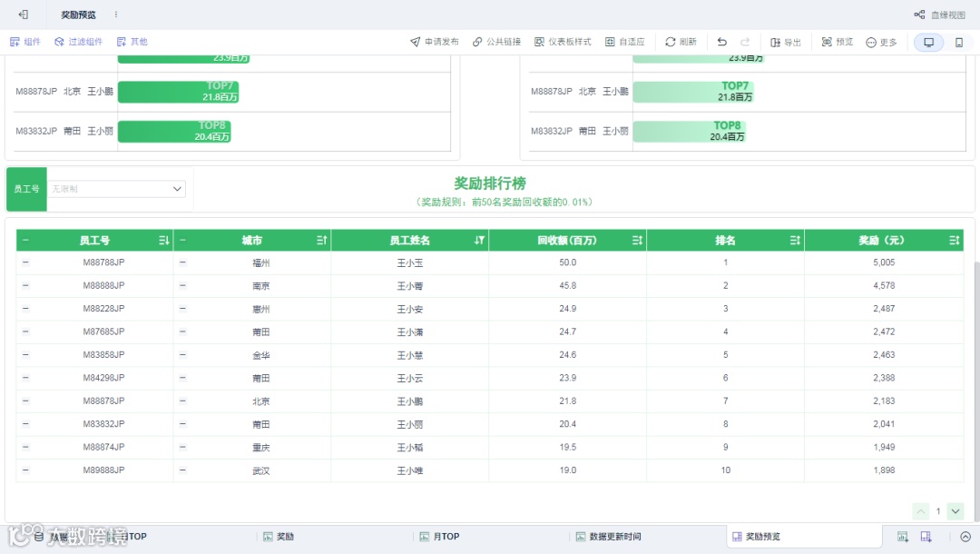Collapse the M88228JP row expander
This screenshot has width=980, height=554.
coord(25,309)
